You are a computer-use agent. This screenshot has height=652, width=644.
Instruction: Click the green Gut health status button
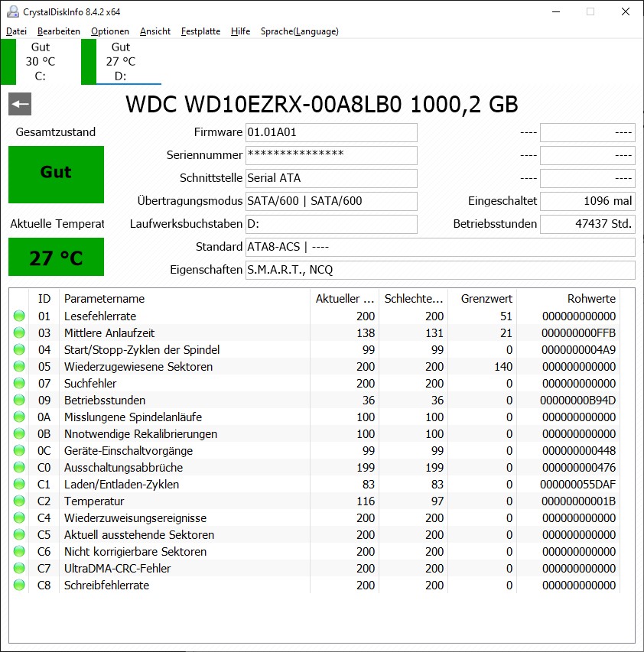click(x=56, y=174)
